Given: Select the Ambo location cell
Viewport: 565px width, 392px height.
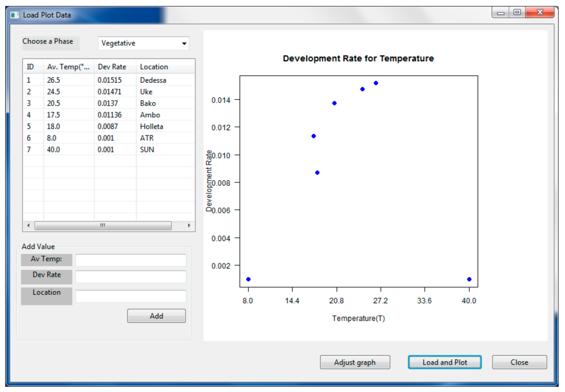Looking at the screenshot, I should (150, 115).
